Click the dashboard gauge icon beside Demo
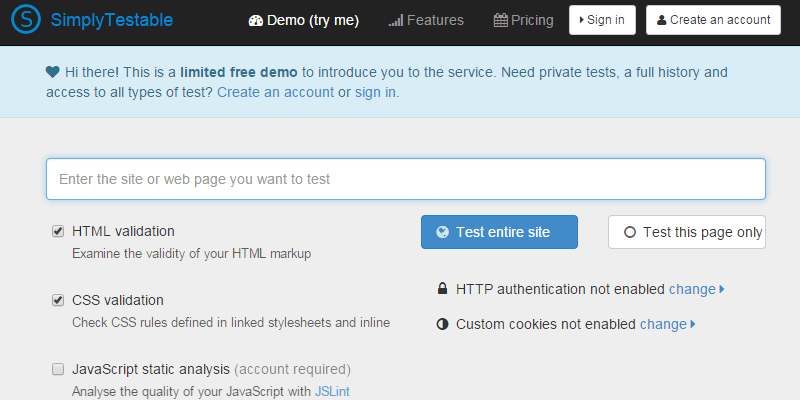 pos(255,20)
